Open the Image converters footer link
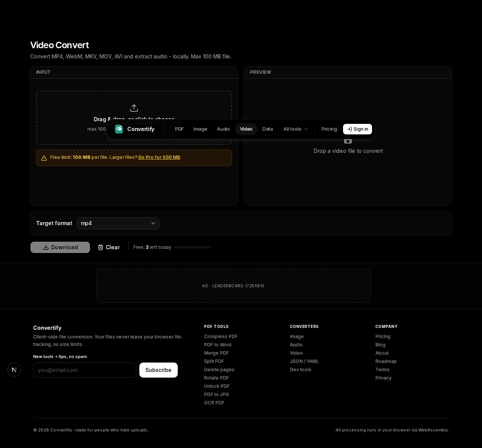This screenshot has height=448, width=482. [x=297, y=337]
